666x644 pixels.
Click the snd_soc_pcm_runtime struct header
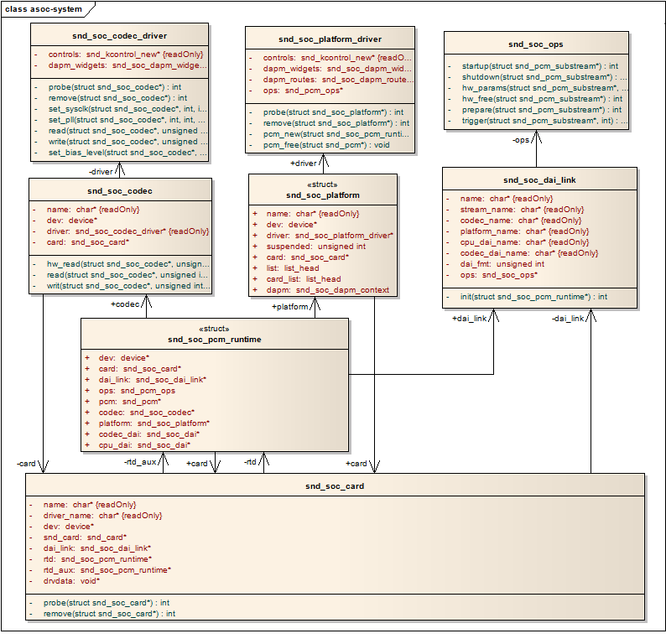pyautogui.click(x=214, y=339)
